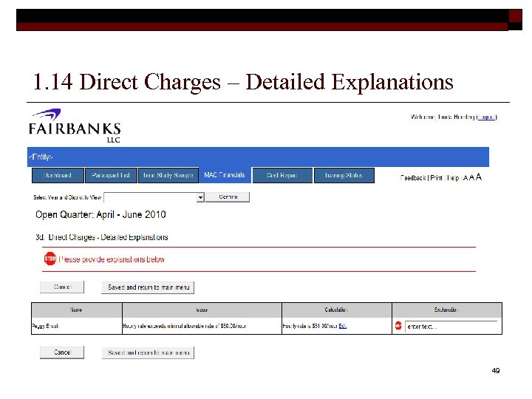
Task: Open the Cost Report tab
Action: pos(282,175)
